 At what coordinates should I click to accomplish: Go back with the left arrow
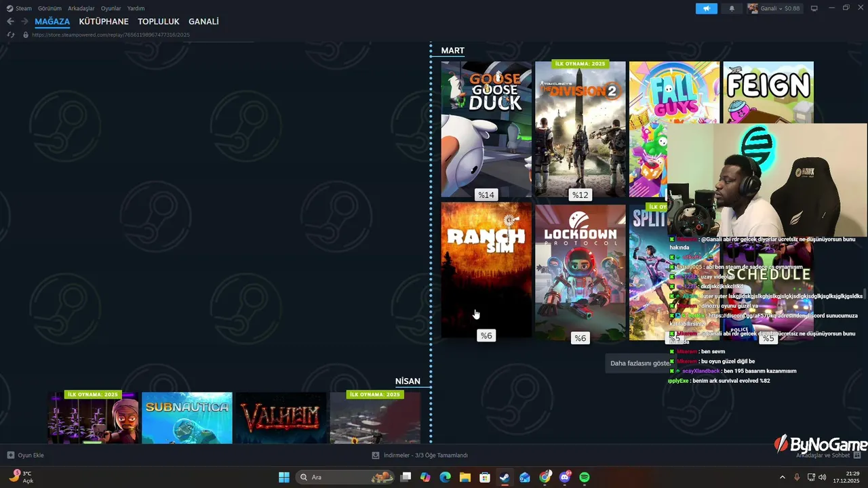click(10, 22)
